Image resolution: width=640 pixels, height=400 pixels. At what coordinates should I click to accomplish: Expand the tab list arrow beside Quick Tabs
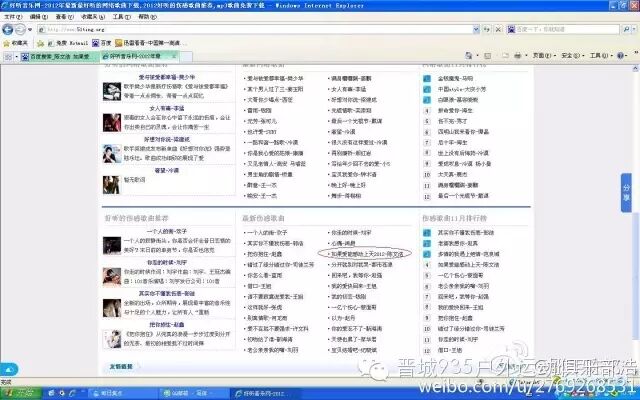[x=16, y=57]
